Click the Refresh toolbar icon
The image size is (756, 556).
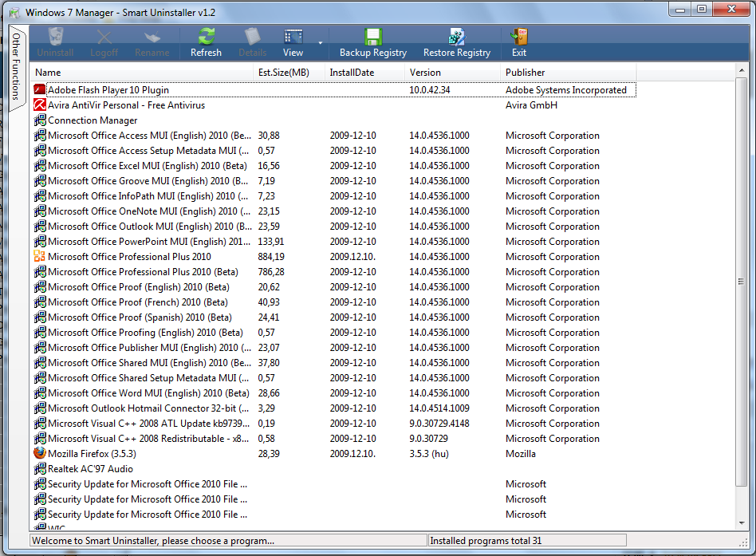pos(207,37)
